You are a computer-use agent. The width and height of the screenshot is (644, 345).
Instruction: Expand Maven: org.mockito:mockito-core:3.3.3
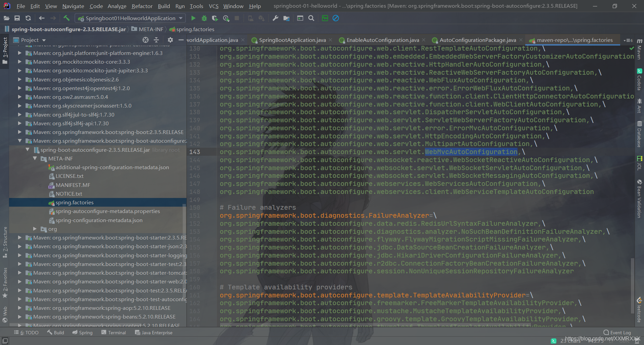20,62
